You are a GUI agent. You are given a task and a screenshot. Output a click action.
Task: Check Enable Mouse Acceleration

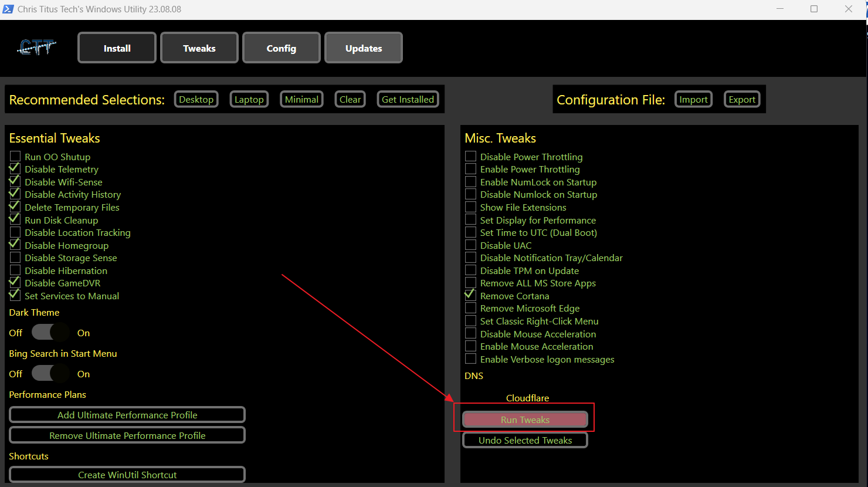coord(470,346)
